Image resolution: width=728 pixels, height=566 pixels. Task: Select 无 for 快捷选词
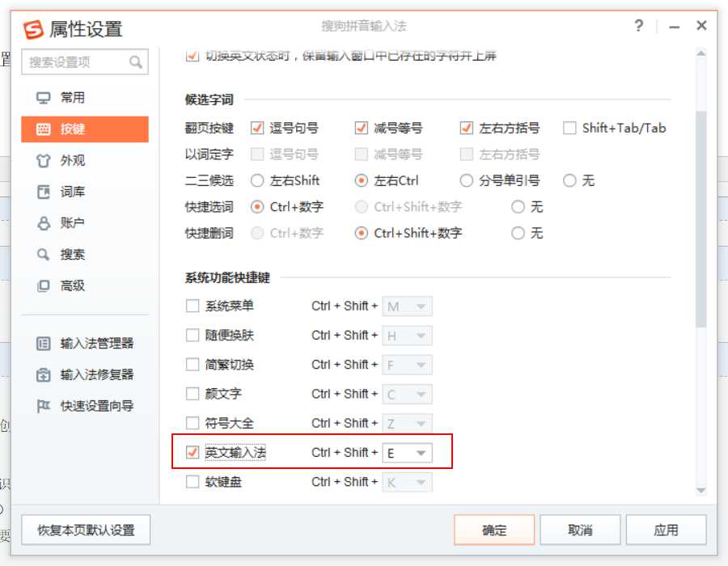[518, 207]
